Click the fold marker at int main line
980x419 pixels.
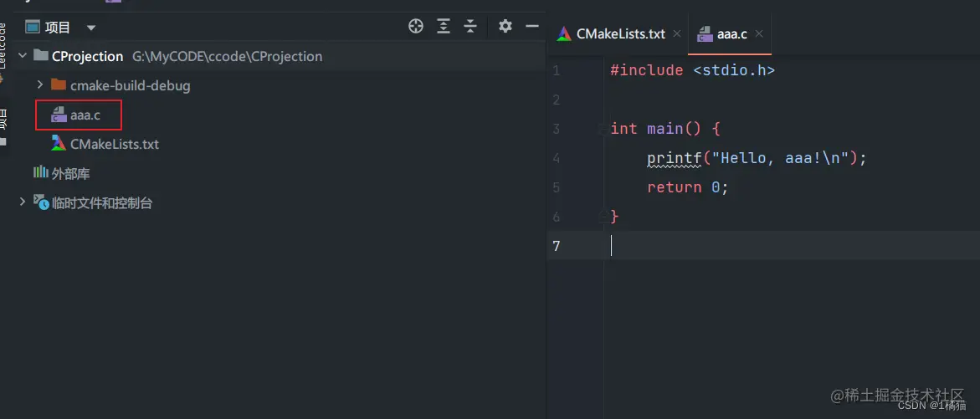(x=602, y=130)
